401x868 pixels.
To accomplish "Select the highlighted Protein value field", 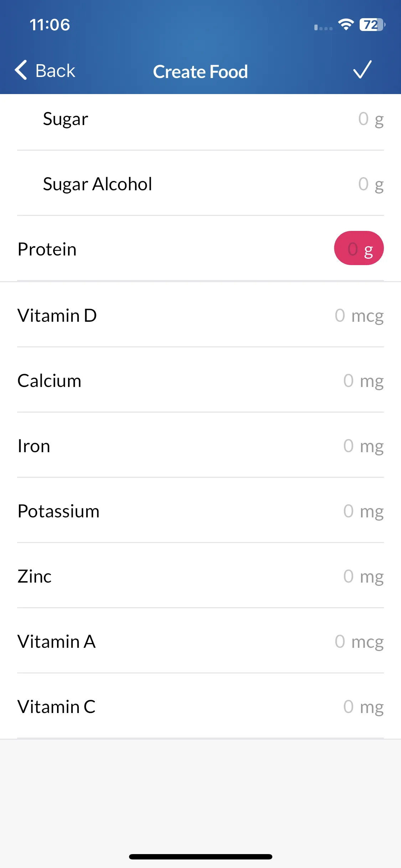I will [359, 248].
